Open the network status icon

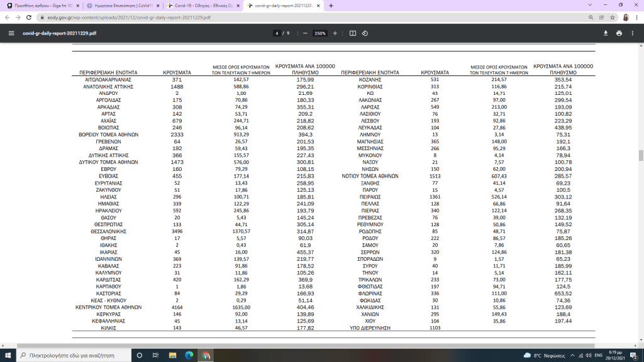(580, 356)
